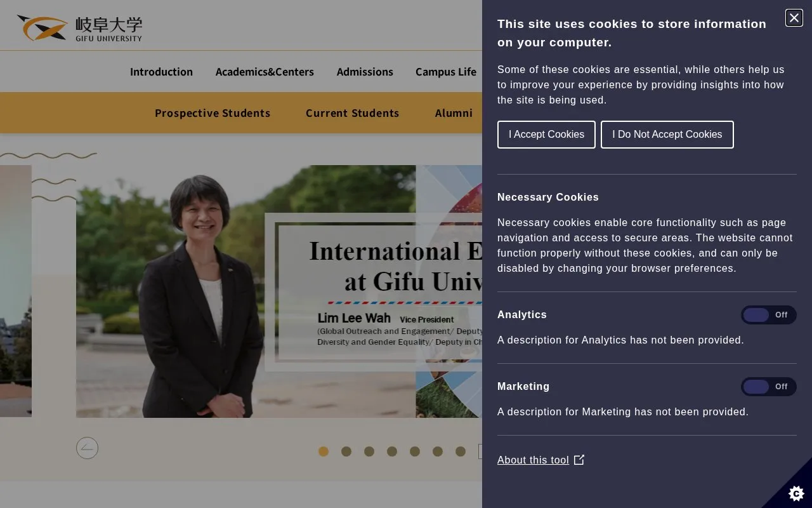
Task: Select the second carousel dot
Action: click(346, 451)
